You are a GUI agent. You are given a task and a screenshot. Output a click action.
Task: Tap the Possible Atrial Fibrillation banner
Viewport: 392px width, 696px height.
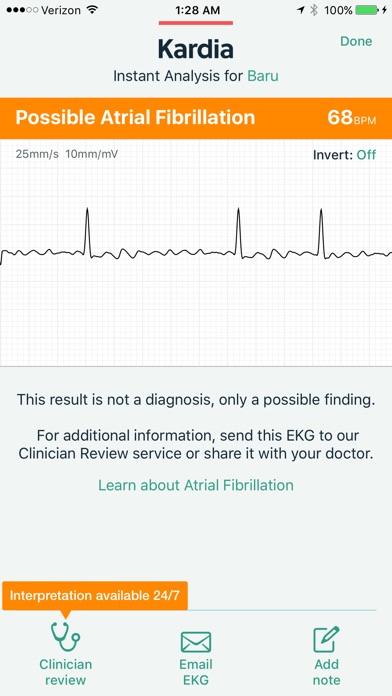pyautogui.click(x=196, y=118)
